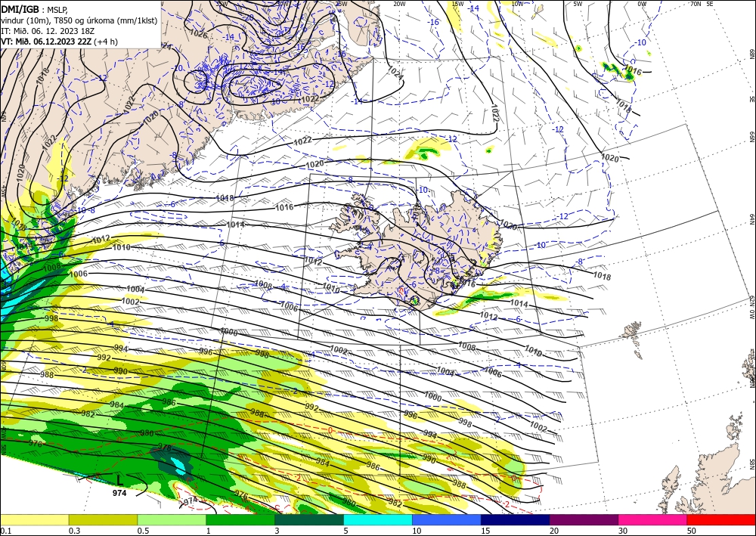Click the "1" legend value under the scale

coord(209,531)
